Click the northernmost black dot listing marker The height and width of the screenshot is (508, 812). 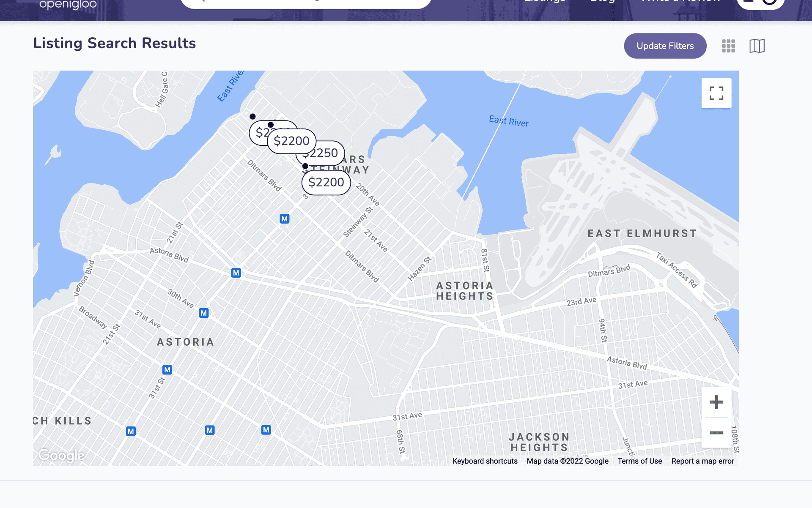(252, 117)
